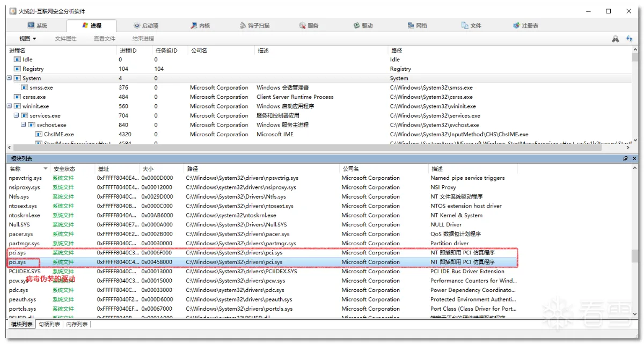Sort by the 进程名 column header
Image resolution: width=644 pixels, height=344 pixels.
coord(62,50)
